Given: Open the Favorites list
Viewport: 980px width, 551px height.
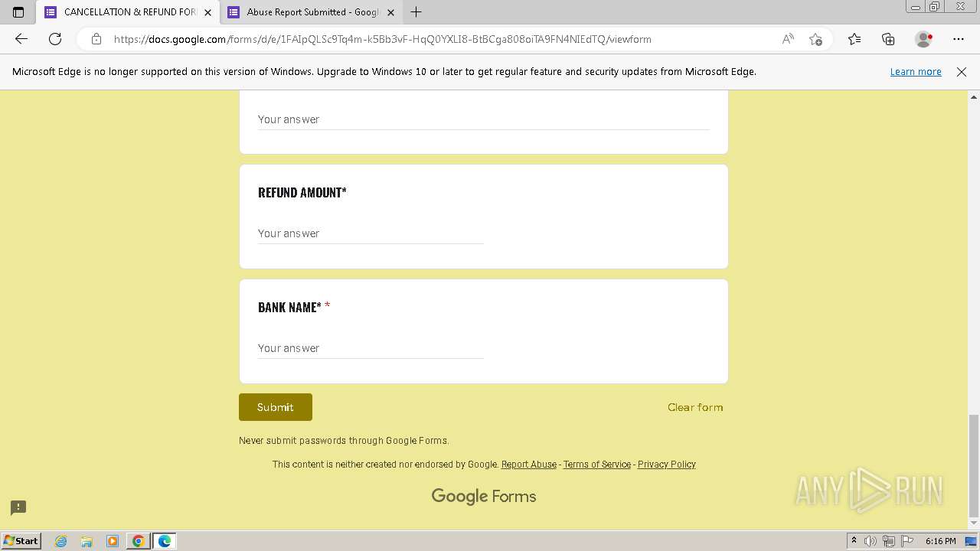Looking at the screenshot, I should coord(854,39).
